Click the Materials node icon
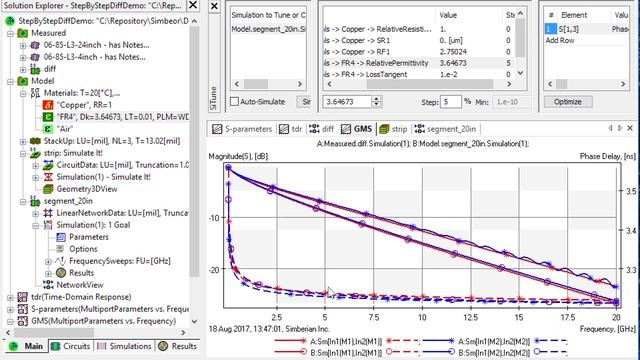 tap(35, 93)
